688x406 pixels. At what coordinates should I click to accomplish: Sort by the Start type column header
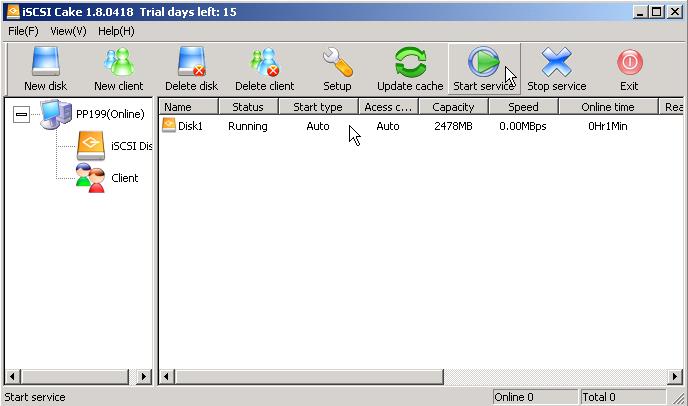click(319, 107)
